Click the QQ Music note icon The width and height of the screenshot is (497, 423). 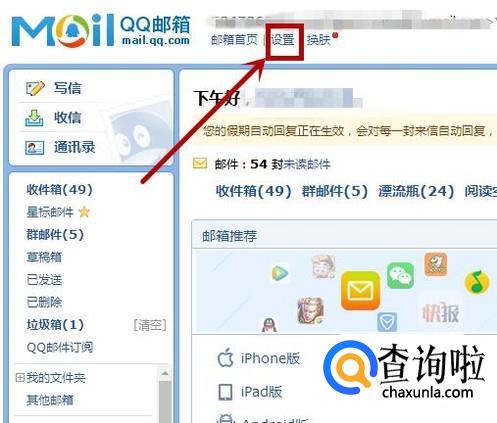point(477,283)
